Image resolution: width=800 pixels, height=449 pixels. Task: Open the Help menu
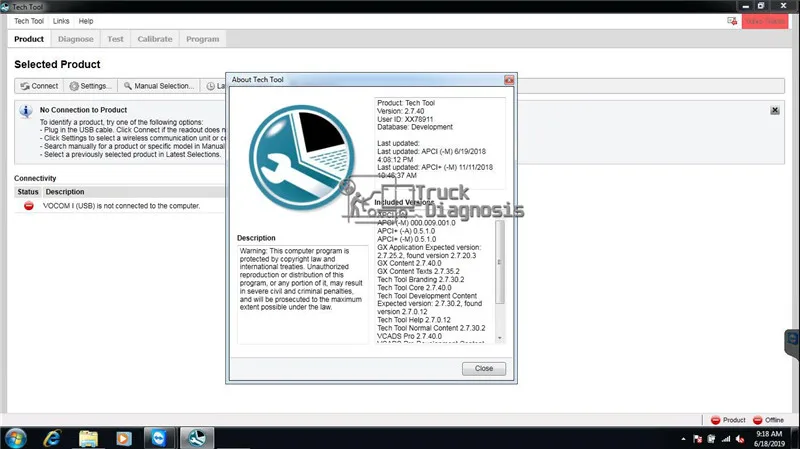[86, 21]
